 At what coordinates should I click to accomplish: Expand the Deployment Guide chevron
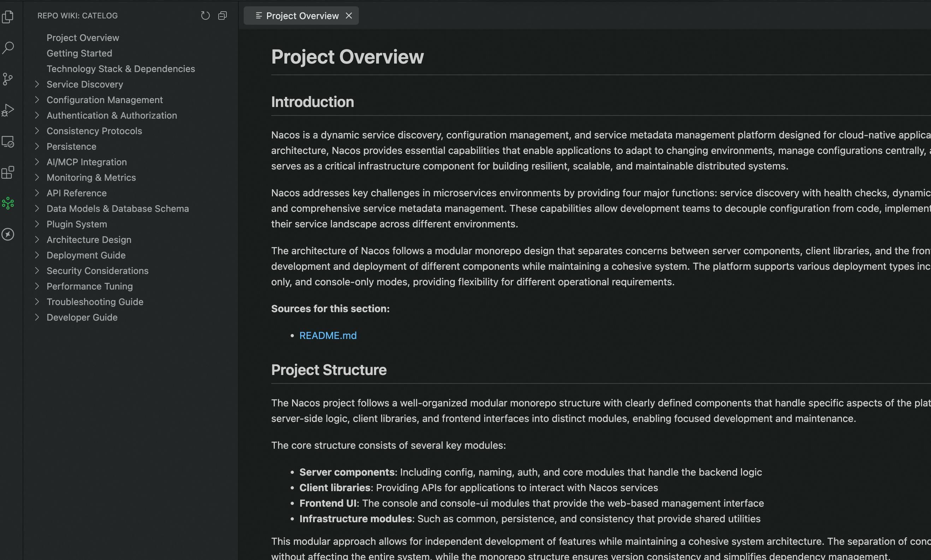click(37, 255)
